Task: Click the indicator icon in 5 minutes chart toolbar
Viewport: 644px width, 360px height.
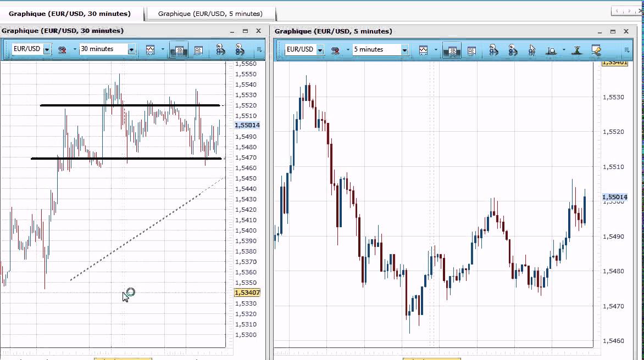Action: point(577,50)
